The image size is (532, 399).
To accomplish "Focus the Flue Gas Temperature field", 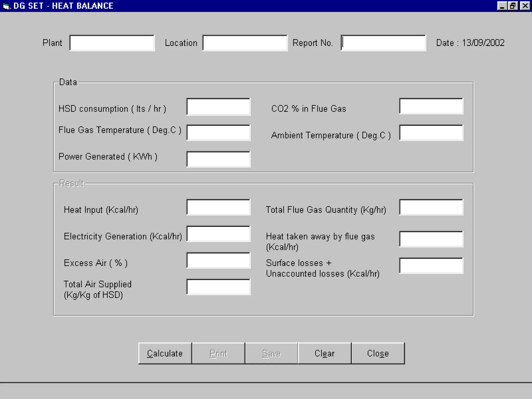I will 218,133.
